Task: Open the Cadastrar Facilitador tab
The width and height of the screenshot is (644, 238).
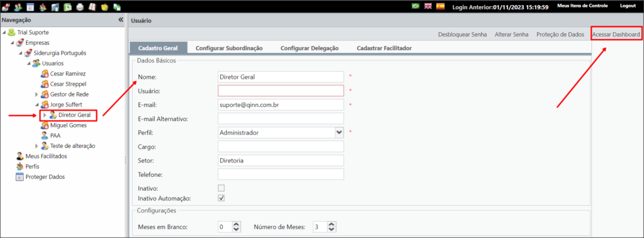Action: 384,48
